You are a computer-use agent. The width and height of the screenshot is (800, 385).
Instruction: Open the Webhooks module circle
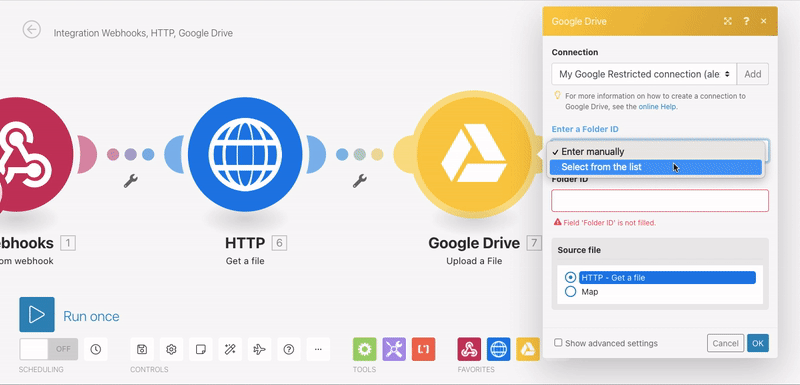click(x=31, y=155)
